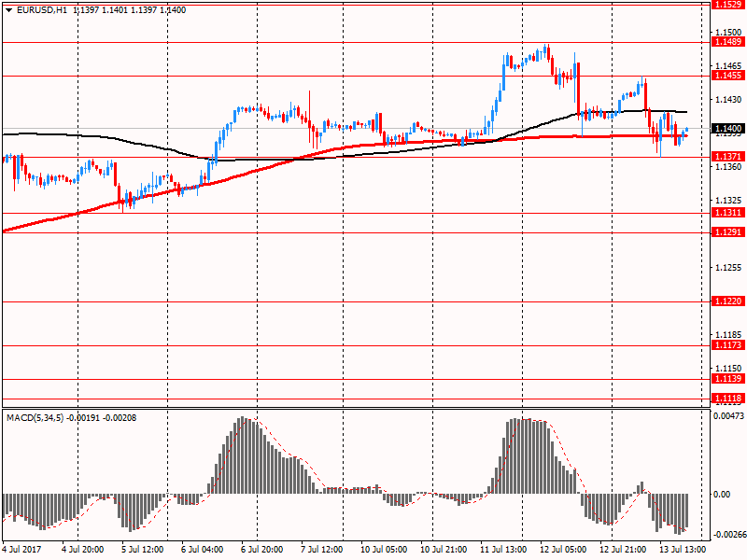Click the 11 Jul 13:00 time label
747x560 pixels.
503,549
